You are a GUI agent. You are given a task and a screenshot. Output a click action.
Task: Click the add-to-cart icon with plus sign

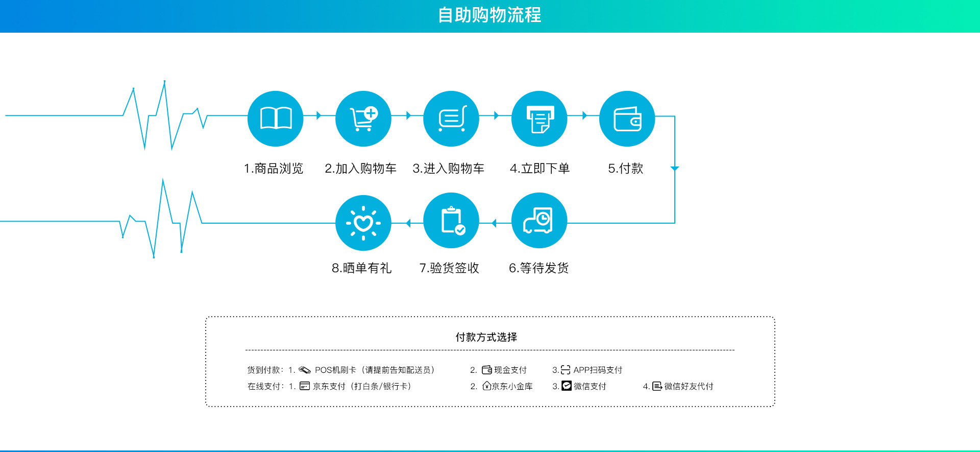[363, 118]
